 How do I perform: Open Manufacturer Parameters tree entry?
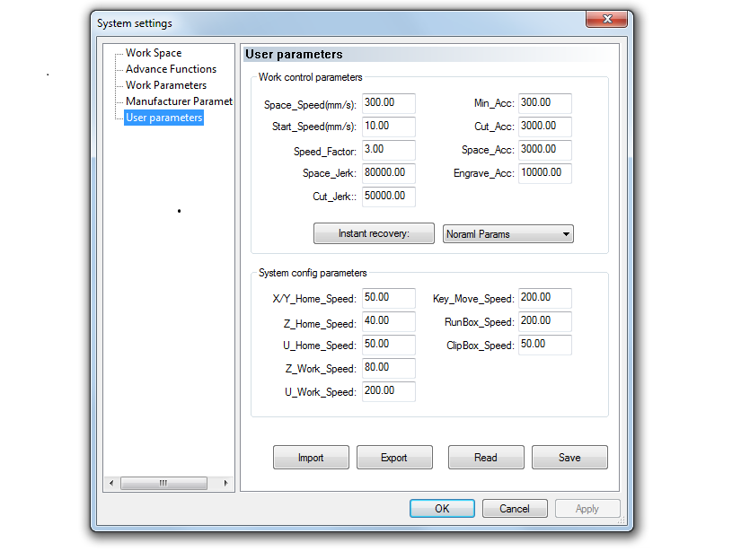[x=179, y=101]
